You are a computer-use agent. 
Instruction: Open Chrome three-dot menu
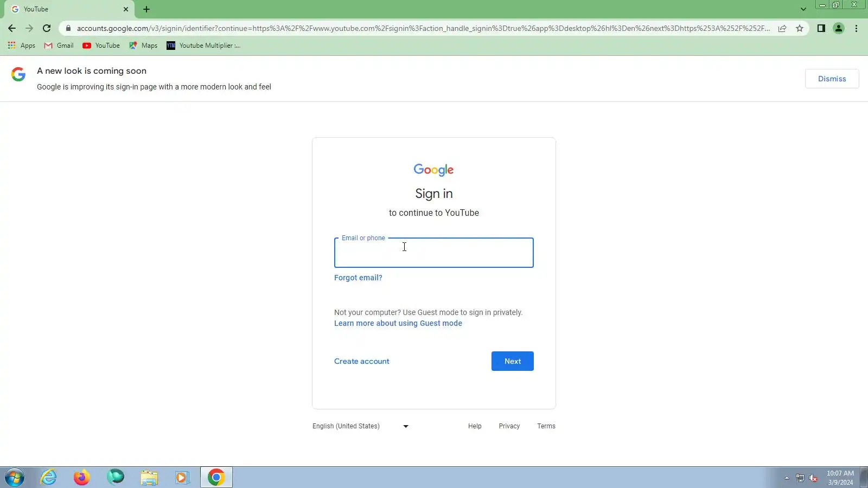click(x=857, y=28)
